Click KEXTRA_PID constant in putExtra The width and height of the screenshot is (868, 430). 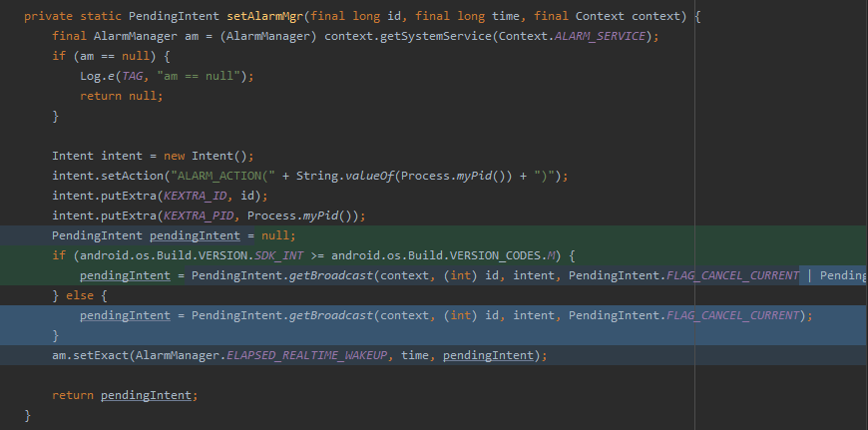199,215
